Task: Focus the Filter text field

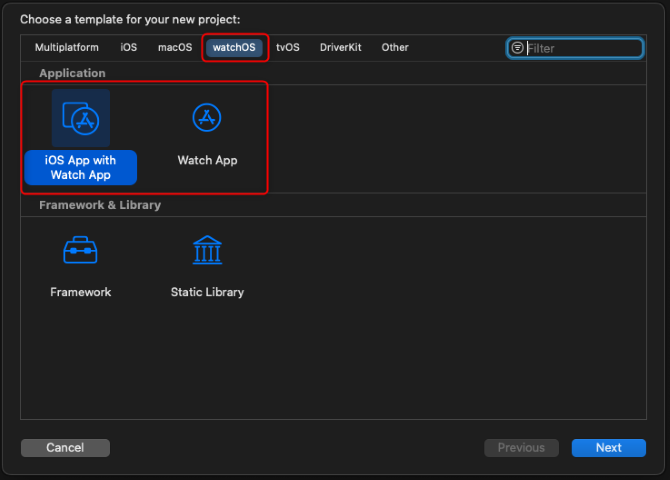Action: click(x=582, y=48)
